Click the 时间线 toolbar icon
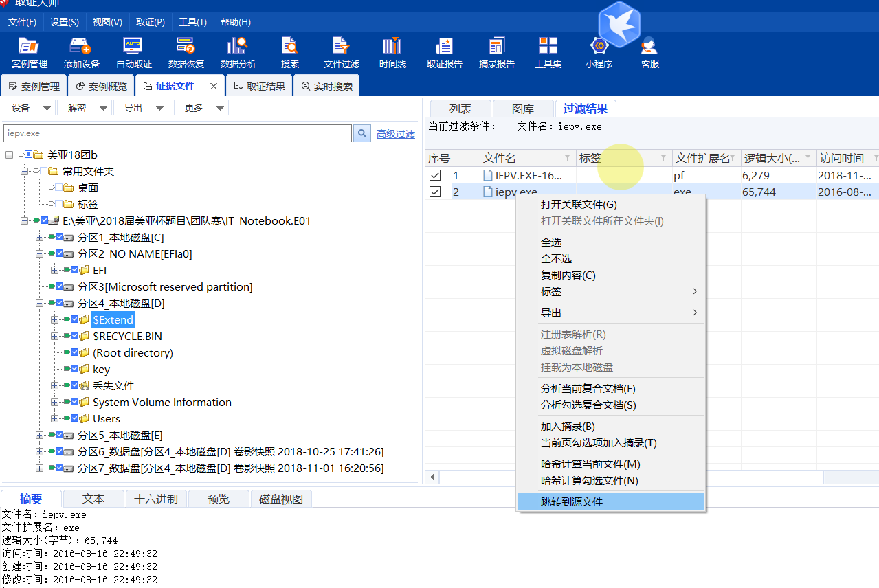 pyautogui.click(x=392, y=53)
